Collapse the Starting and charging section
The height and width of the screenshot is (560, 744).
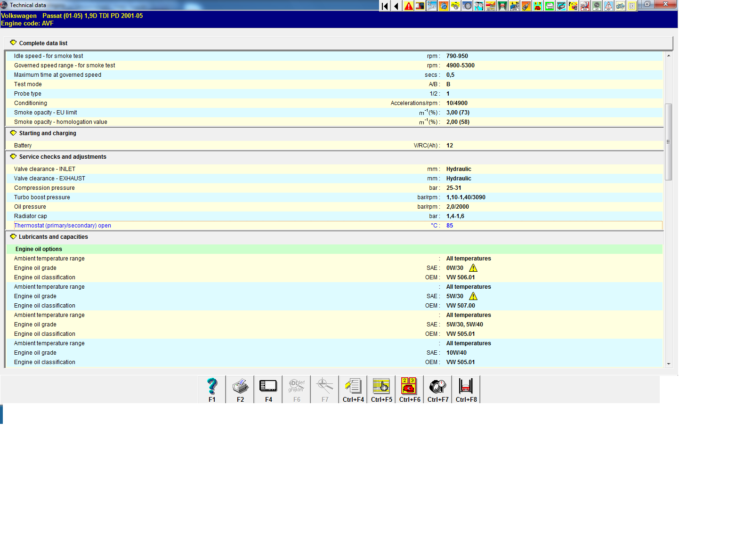point(13,133)
